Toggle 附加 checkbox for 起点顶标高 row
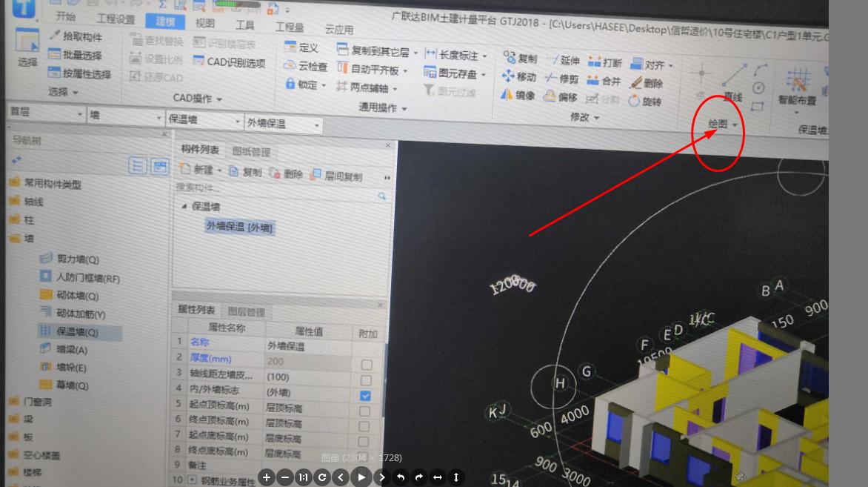 point(364,411)
